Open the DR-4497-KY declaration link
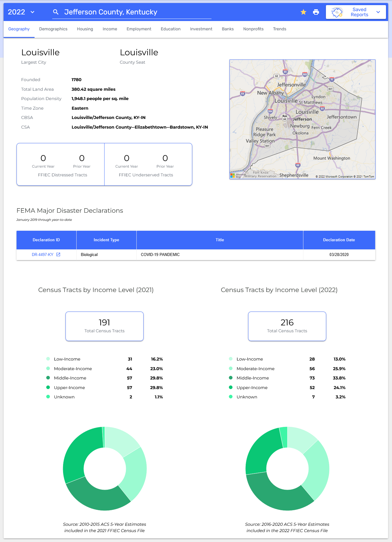392x542 pixels. [43, 254]
